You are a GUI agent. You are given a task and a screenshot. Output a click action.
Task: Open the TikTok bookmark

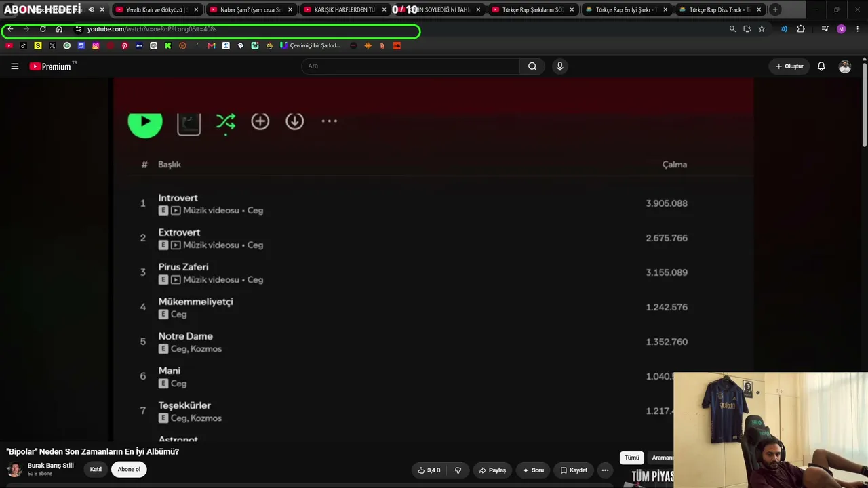23,45
